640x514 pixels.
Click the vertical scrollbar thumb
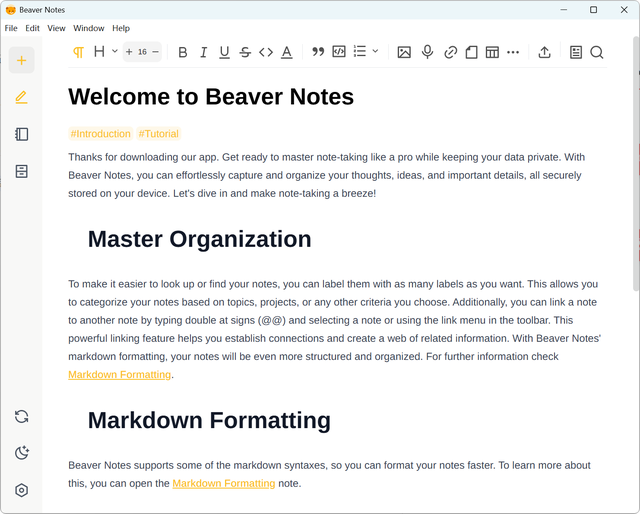(636, 163)
